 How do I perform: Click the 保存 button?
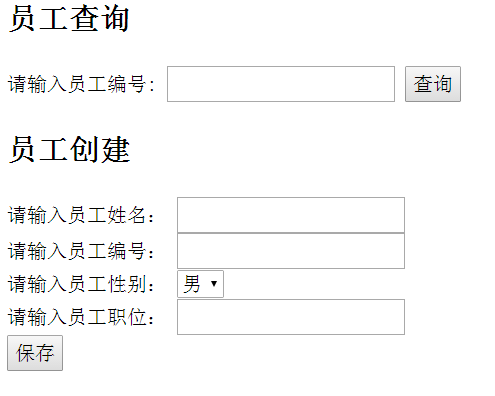point(35,353)
